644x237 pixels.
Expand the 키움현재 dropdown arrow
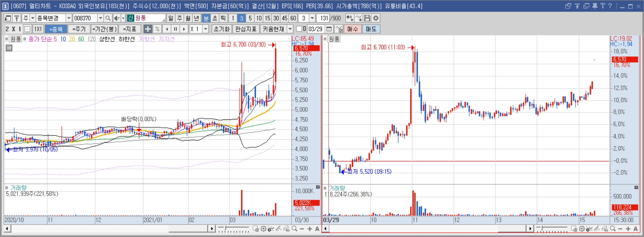(x=290, y=29)
